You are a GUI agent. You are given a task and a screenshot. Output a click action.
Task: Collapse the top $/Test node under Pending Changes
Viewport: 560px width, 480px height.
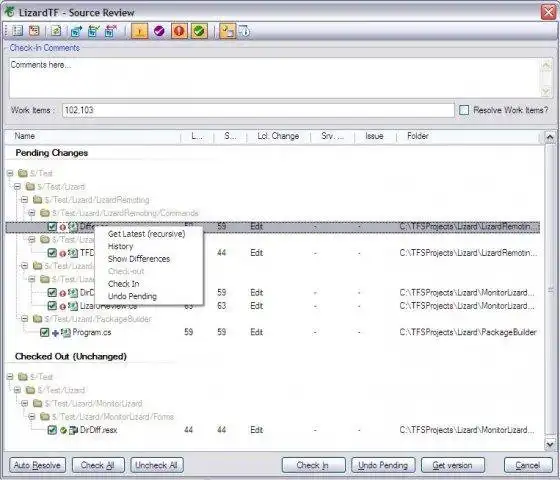(x=10, y=174)
